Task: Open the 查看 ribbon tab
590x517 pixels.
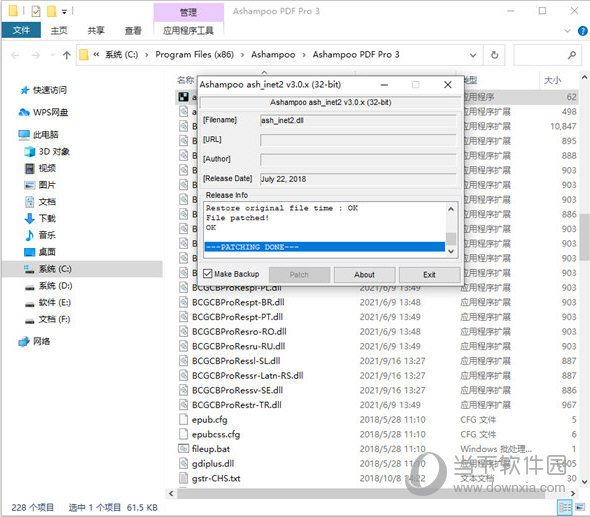Action: pos(133,30)
